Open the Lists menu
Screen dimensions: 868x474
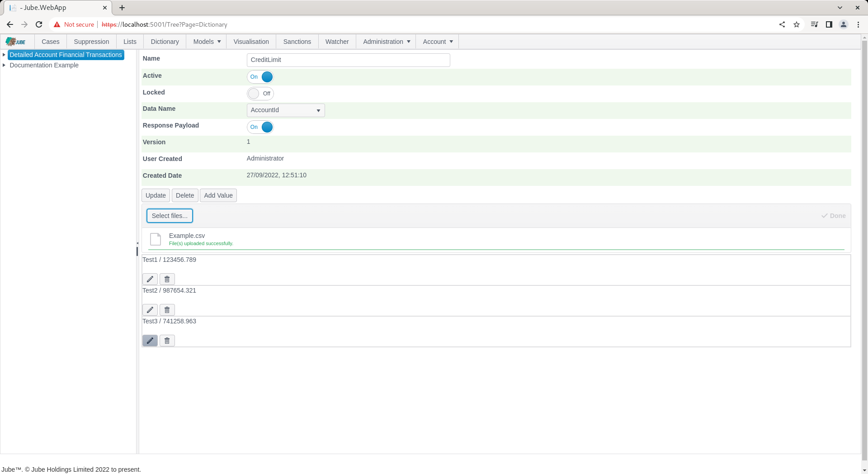pos(130,42)
